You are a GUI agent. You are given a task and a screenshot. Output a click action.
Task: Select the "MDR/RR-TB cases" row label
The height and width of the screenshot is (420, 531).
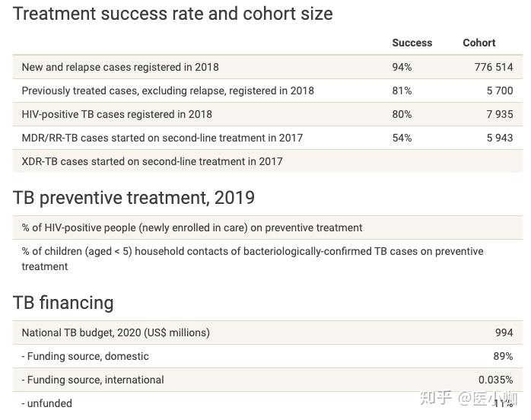click(x=162, y=138)
